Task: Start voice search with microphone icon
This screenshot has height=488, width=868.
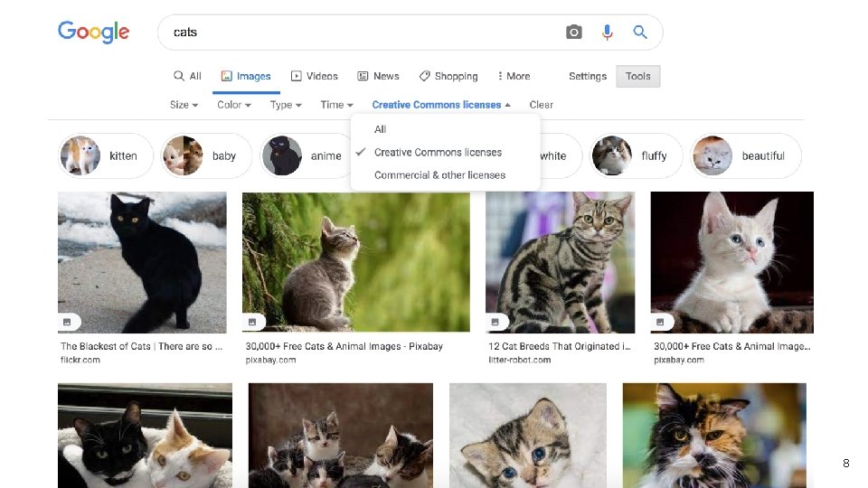Action: (607, 33)
